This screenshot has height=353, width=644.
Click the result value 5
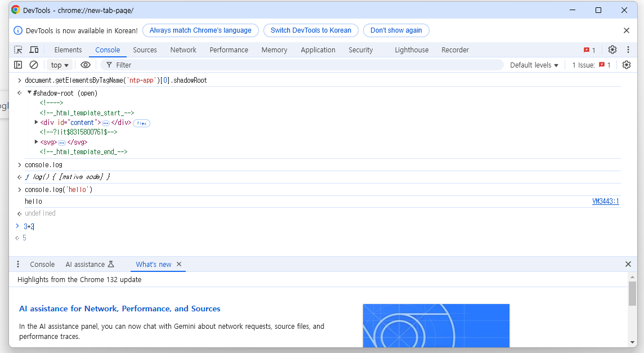coord(24,238)
